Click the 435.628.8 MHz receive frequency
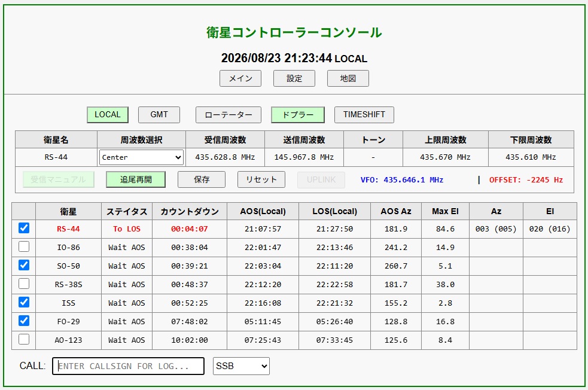Viewport: 588px width, 390px height. pyautogui.click(x=225, y=157)
